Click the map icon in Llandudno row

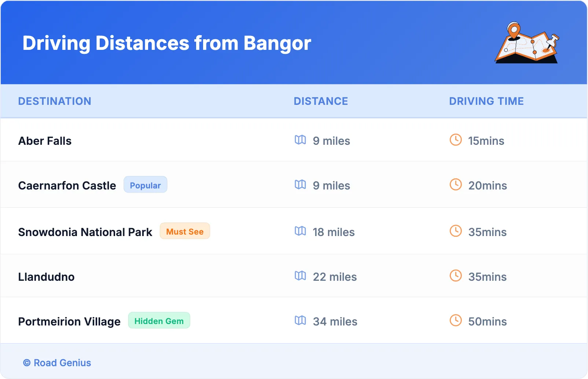click(x=300, y=276)
